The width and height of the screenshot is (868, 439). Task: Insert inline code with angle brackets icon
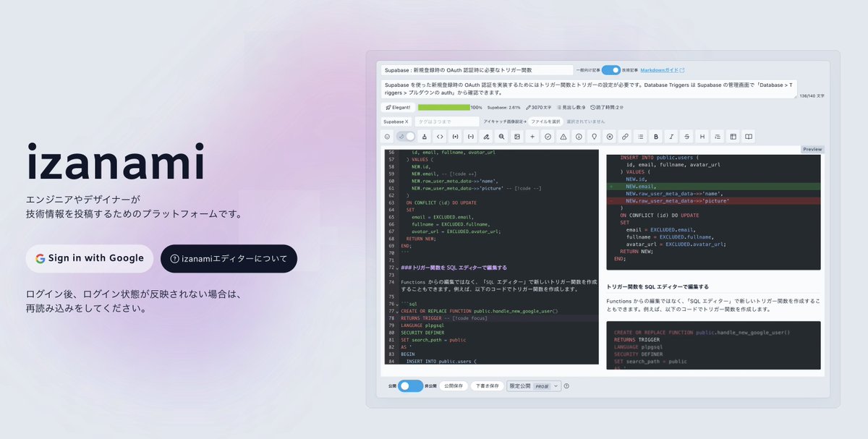440,136
